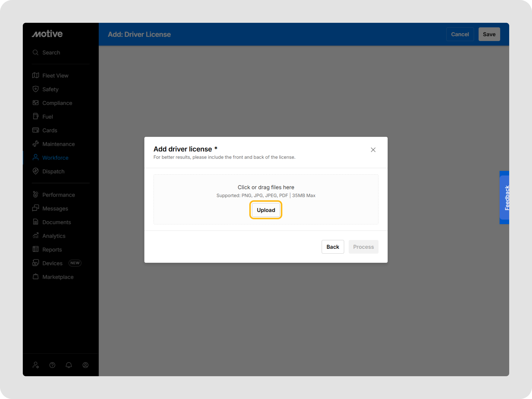Open the Compliance section
The width and height of the screenshot is (532, 399).
tap(57, 103)
